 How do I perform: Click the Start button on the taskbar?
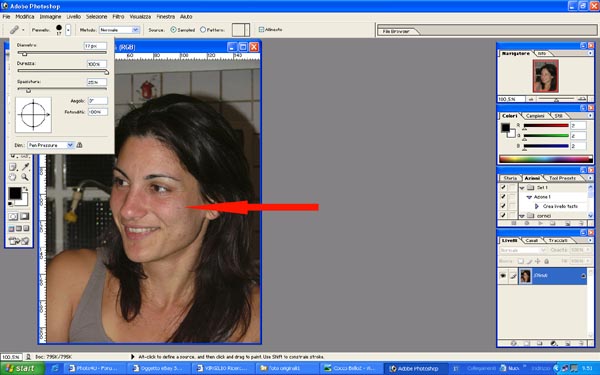pyautogui.click(x=20, y=368)
